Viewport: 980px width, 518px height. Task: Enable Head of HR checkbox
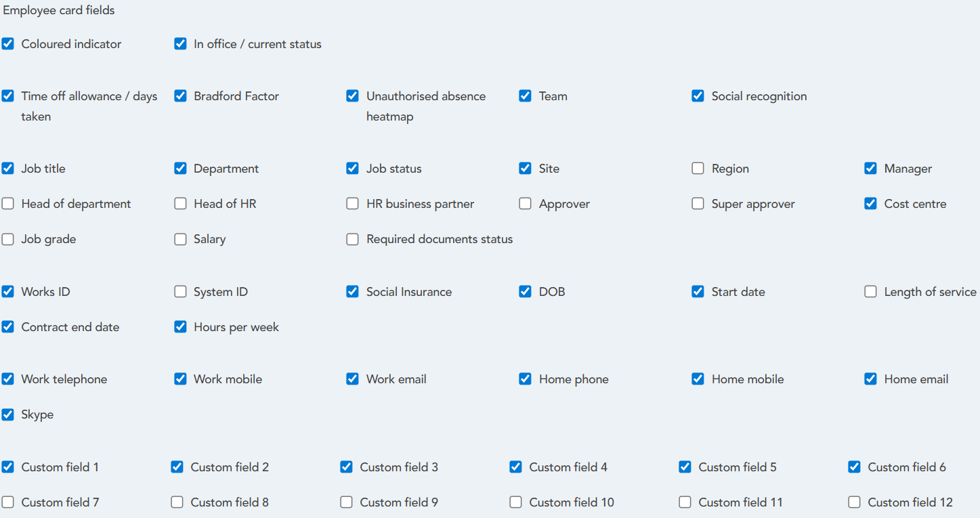click(x=180, y=204)
